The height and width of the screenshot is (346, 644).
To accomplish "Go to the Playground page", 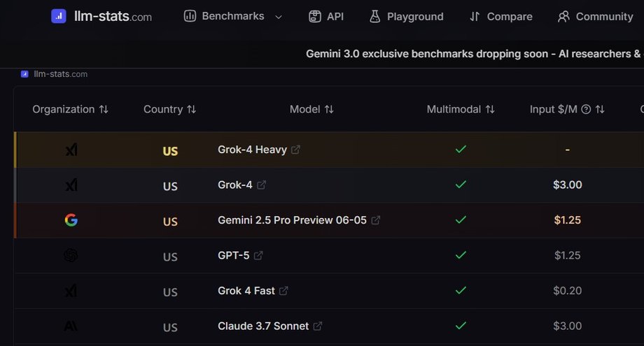I will [x=406, y=16].
